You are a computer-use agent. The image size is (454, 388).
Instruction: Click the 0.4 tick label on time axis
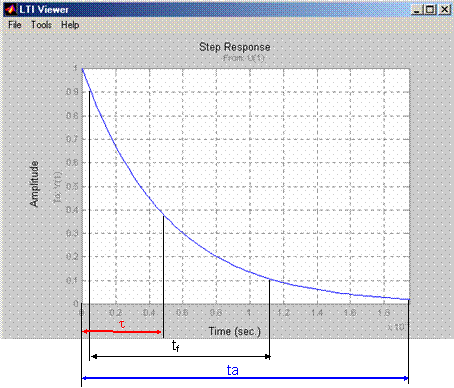click(149, 313)
